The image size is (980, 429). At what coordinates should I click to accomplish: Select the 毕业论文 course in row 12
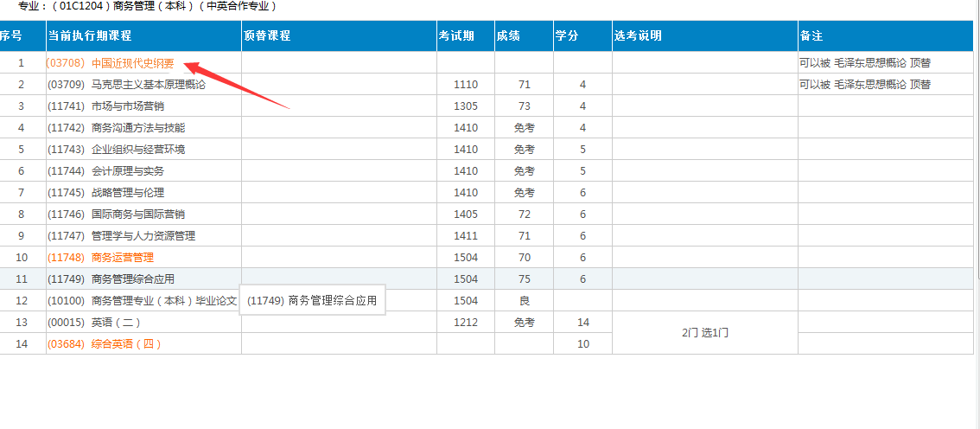(142, 301)
